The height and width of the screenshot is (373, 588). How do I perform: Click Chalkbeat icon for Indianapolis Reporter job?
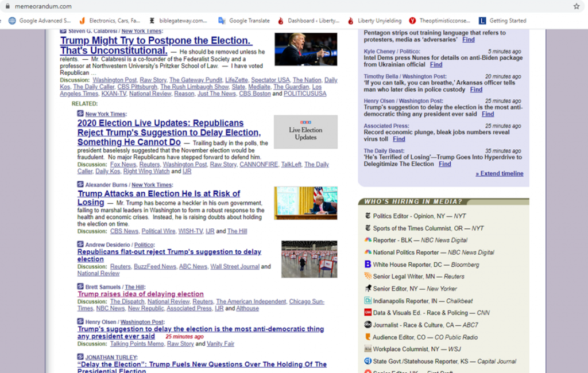(x=368, y=300)
